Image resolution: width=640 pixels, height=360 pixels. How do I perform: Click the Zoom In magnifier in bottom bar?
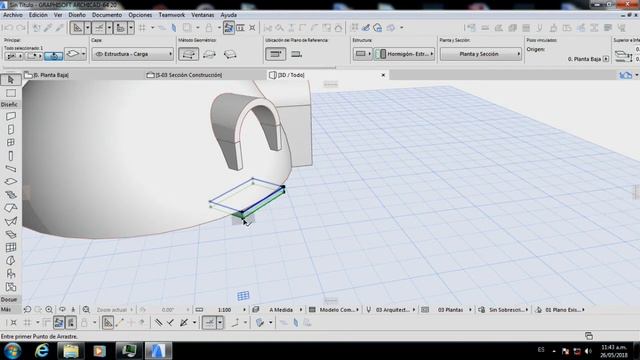[49, 310]
